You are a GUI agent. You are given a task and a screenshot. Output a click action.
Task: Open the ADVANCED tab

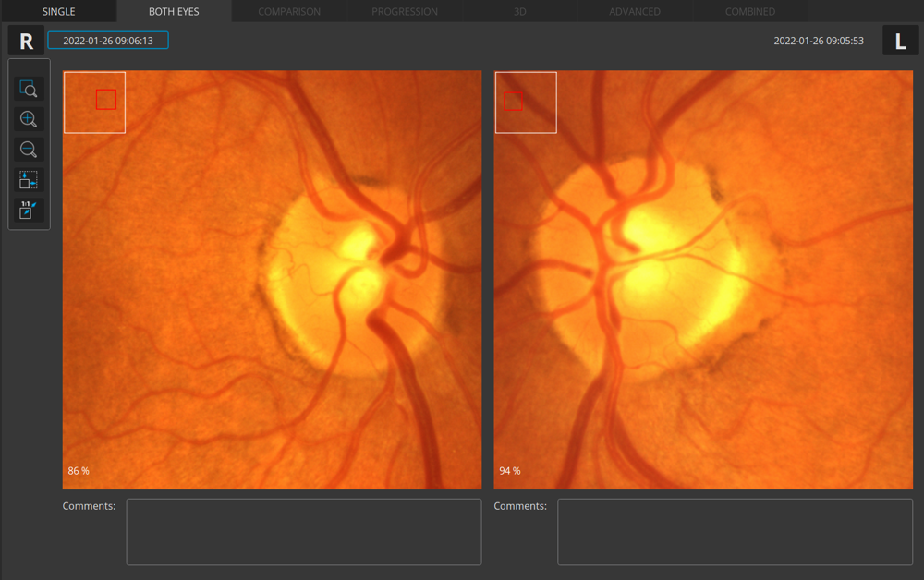[635, 11]
